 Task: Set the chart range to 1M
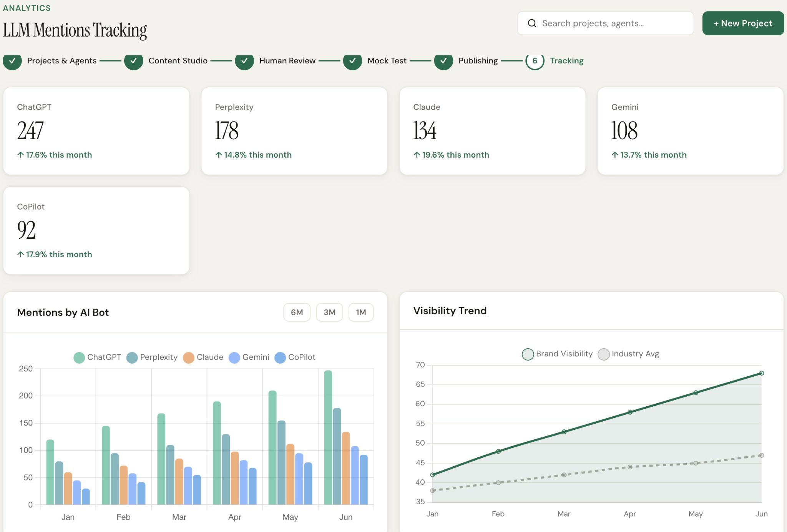pyautogui.click(x=361, y=313)
